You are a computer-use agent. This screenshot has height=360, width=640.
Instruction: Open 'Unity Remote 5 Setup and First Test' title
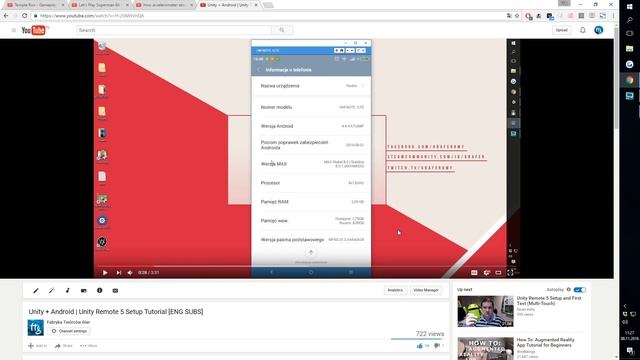point(549,301)
